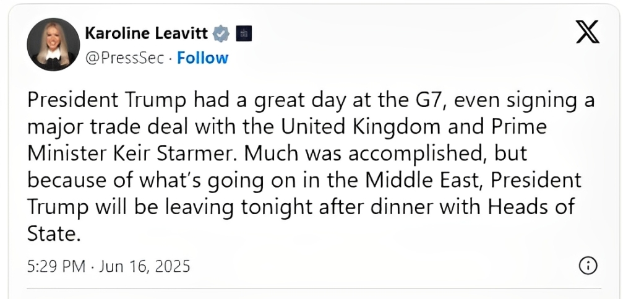The image size is (644, 299).
Task: Open the X logo link
Action: 587,32
